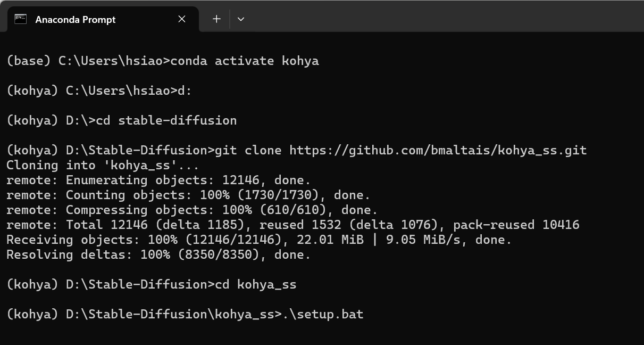Click the '.\setup.bat' command text
Viewport: 644px width, 345px height.
point(322,314)
